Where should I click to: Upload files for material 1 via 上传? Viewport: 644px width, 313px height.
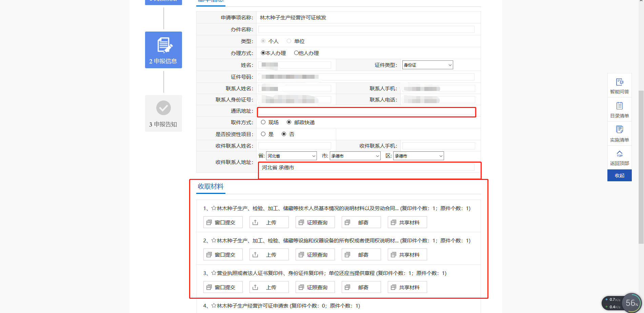point(269,222)
